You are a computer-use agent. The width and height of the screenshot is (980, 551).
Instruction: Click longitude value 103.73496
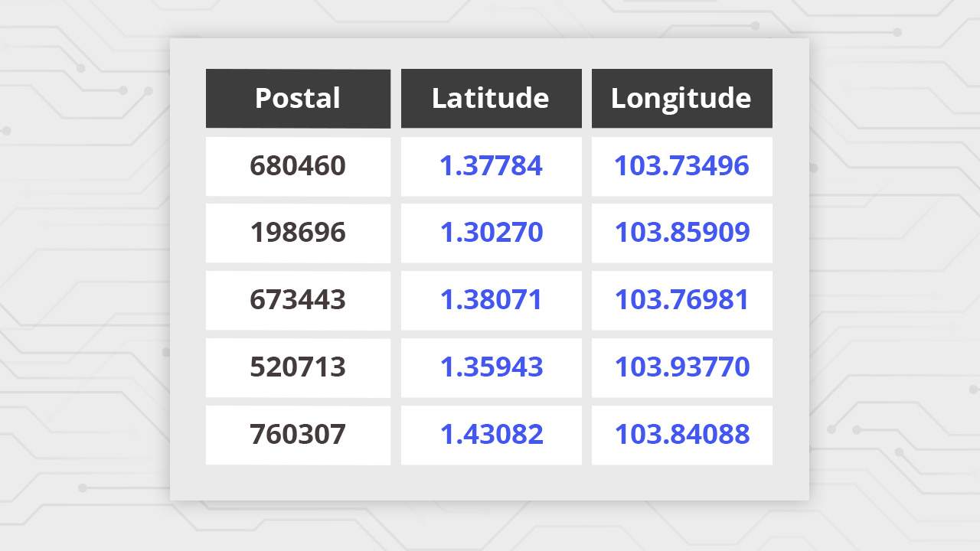click(x=681, y=166)
